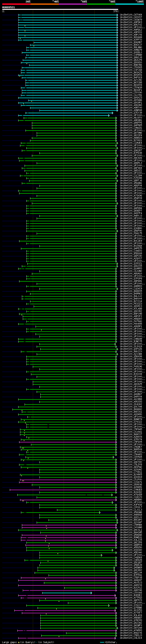Open hit UniRef100_C5XDG5

[131, 67]
